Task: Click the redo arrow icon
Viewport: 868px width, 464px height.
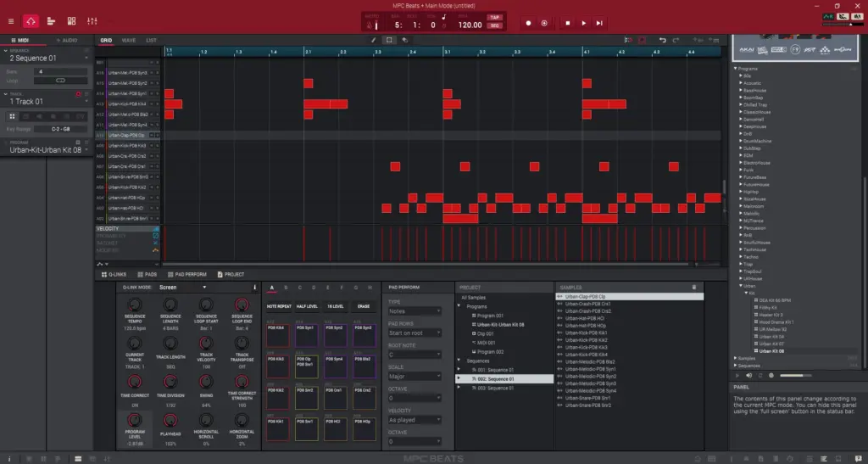Action: click(676, 41)
